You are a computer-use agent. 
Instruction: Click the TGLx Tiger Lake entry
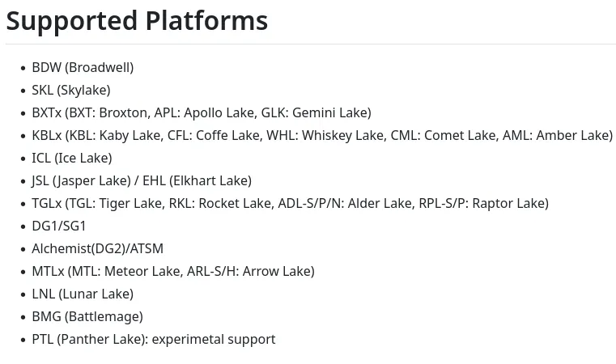(x=291, y=203)
